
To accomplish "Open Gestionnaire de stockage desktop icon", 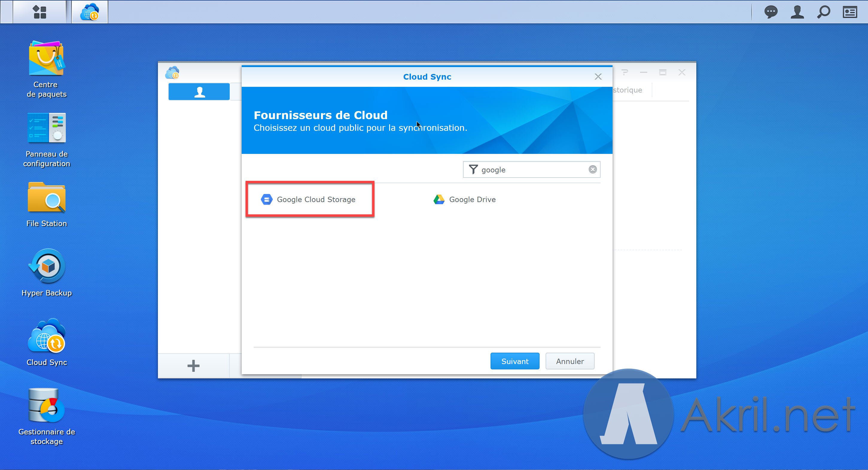I will tap(46, 417).
